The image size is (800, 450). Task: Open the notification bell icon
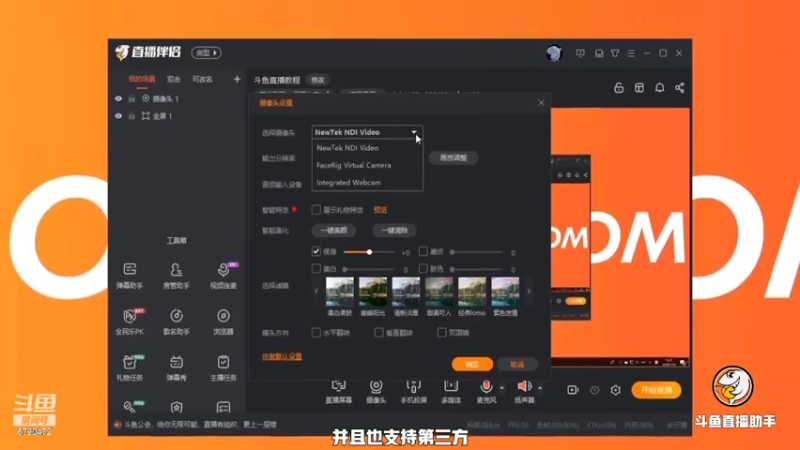point(659,88)
